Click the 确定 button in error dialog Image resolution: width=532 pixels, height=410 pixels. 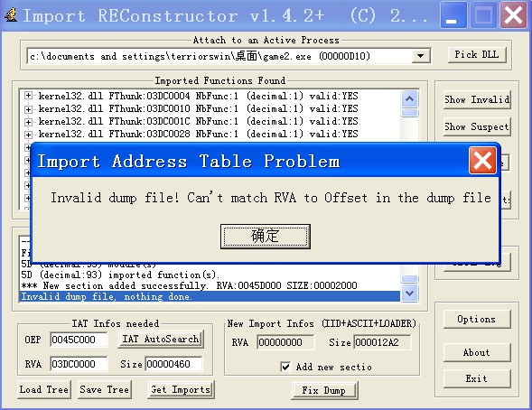coord(266,236)
